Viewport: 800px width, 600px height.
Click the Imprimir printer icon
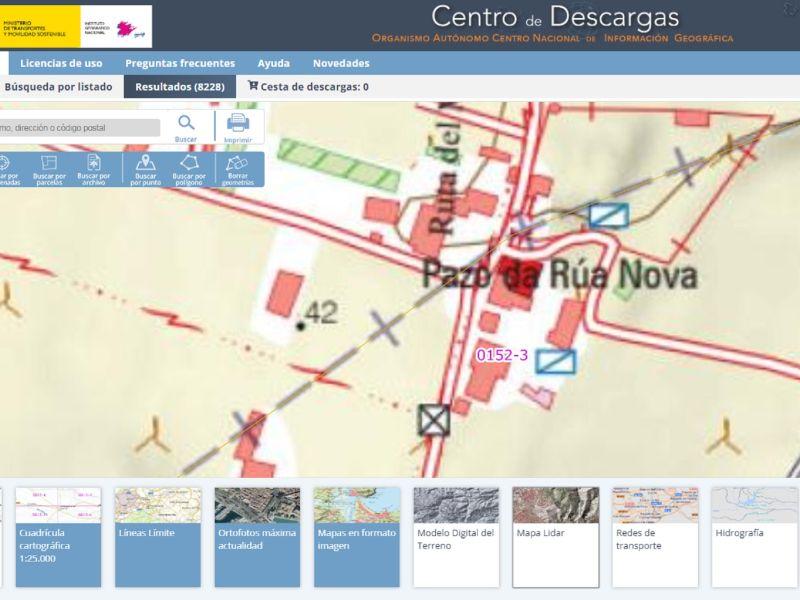tap(238, 122)
